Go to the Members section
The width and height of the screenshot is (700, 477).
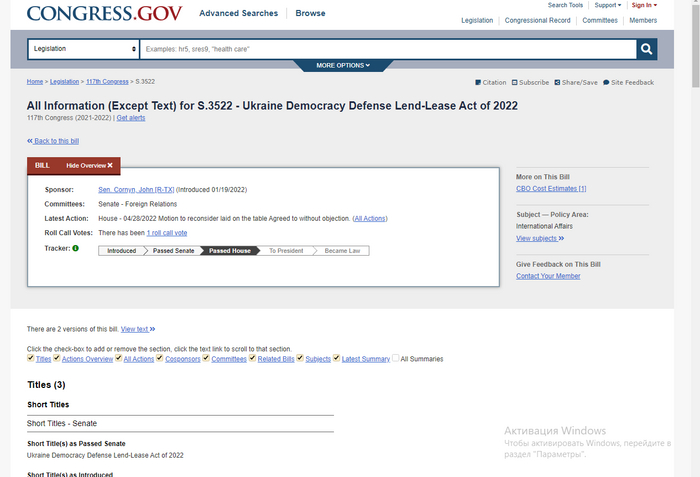pyautogui.click(x=643, y=21)
